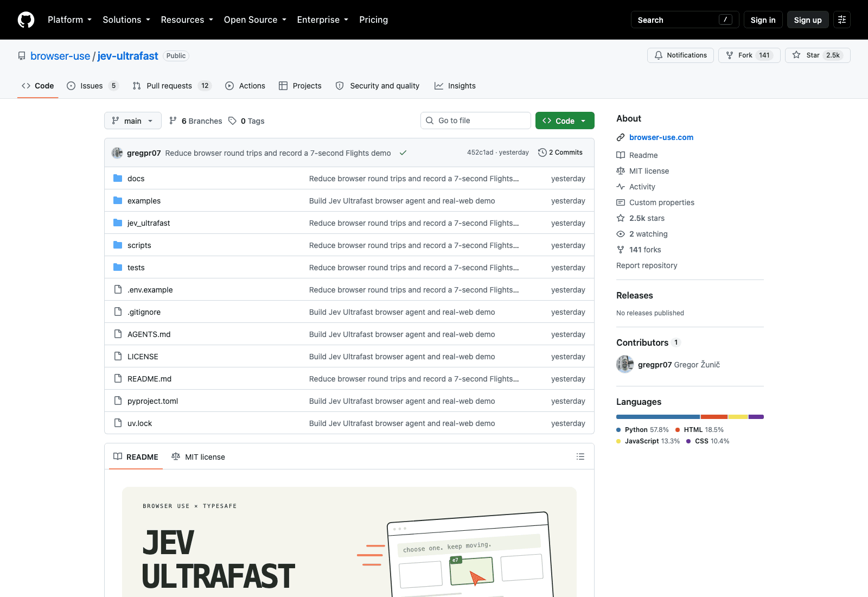Open the tests folder icon
This screenshot has width=868, height=597.
coord(118,268)
